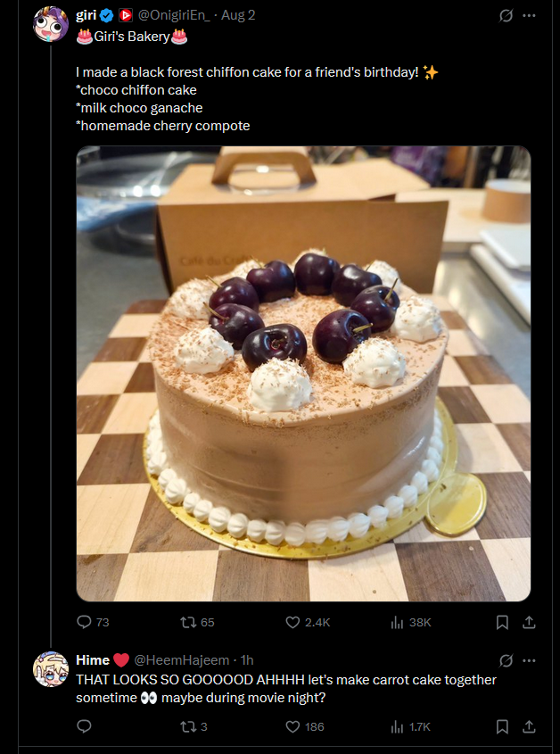This screenshot has height=754, width=560.
Task: Bookmark Hime's reply
Action: pos(502,726)
